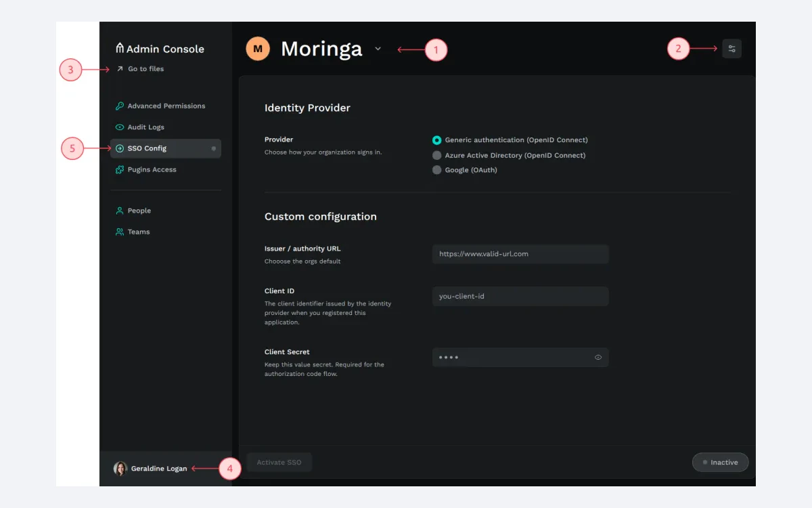Click the Plugins Access puzzle icon
This screenshot has height=508, width=812.
click(120, 169)
